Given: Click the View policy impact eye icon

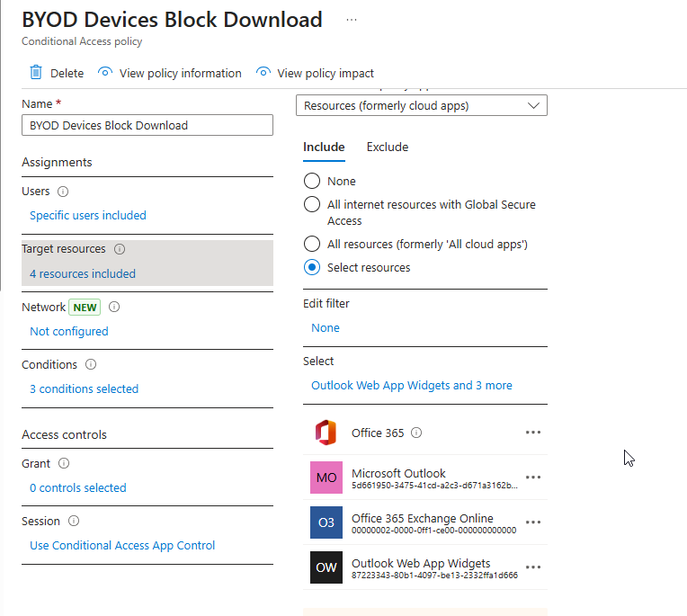Looking at the screenshot, I should coord(263,73).
